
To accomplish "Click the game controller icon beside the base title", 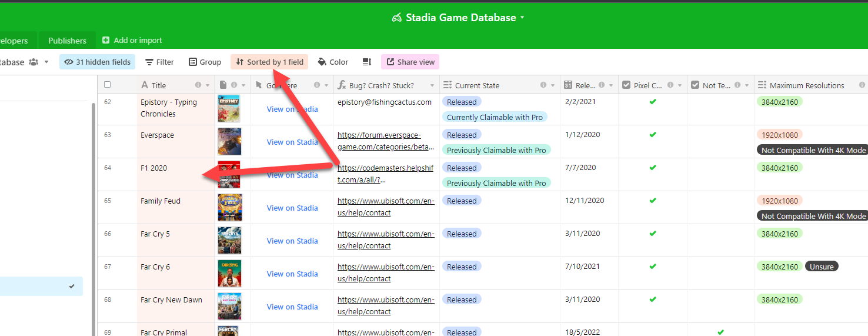I will (397, 18).
